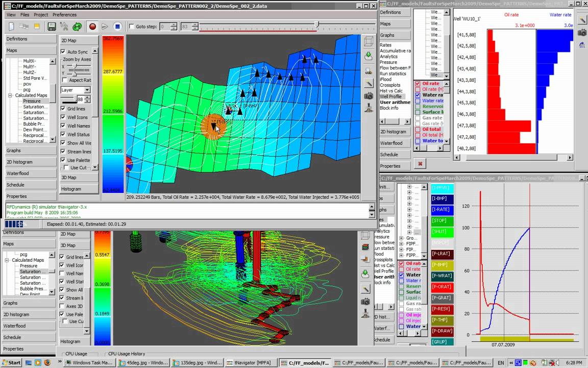Uncheck the Stream lines option
Viewport: 588px width, 368px height.
click(x=63, y=152)
